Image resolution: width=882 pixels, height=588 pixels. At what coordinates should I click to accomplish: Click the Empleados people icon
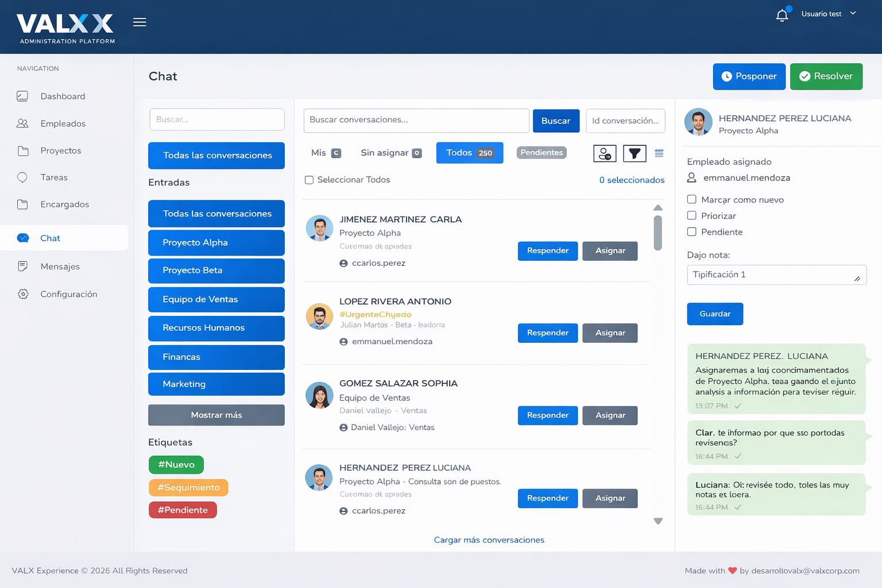click(22, 123)
